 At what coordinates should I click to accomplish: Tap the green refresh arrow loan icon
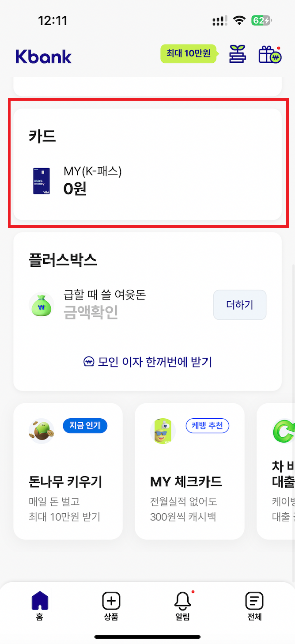[x=283, y=431]
